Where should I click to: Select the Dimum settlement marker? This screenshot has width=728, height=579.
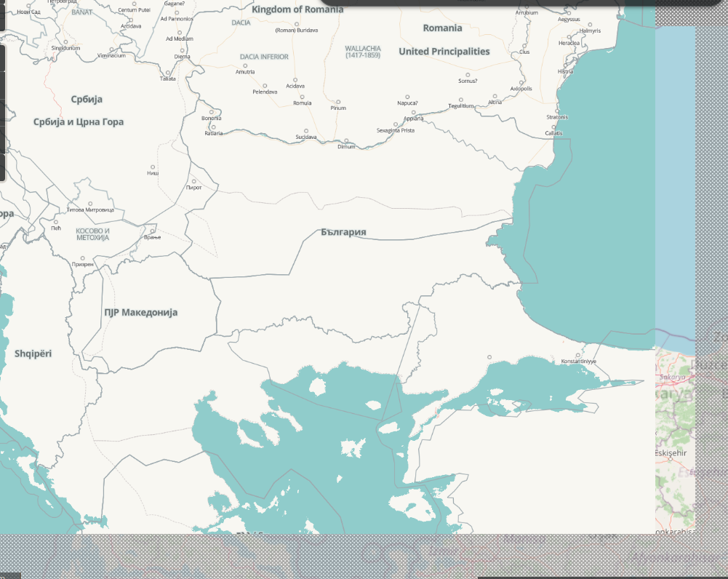pos(347,140)
